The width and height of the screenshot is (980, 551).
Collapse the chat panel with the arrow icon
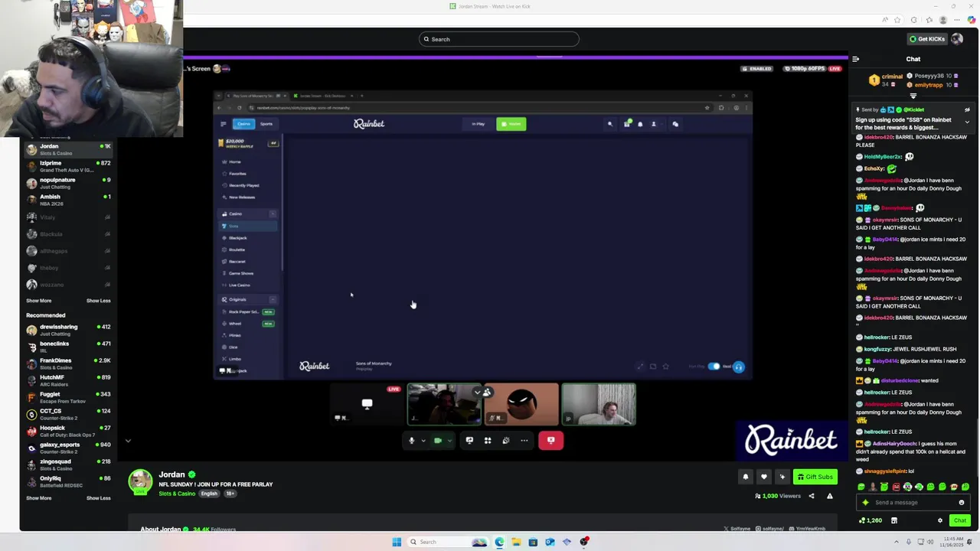click(855, 59)
